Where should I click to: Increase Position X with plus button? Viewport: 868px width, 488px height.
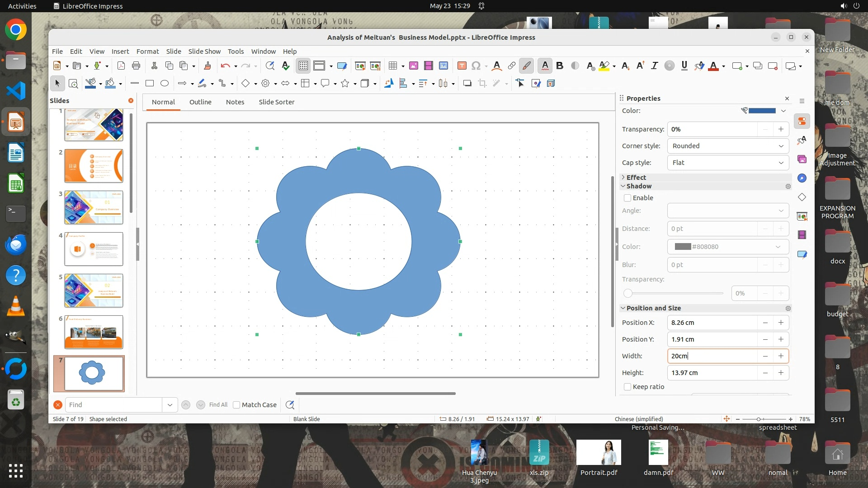[781, 323]
